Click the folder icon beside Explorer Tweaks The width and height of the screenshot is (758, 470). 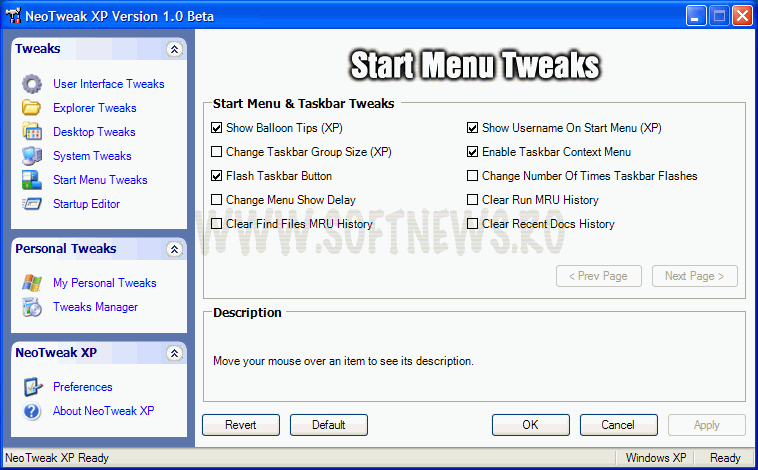pyautogui.click(x=32, y=107)
